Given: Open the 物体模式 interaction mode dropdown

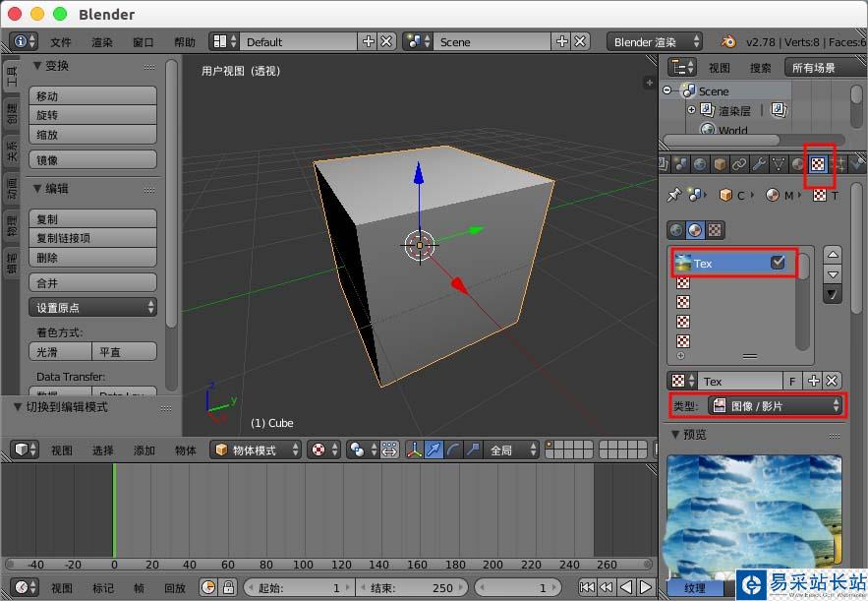Looking at the screenshot, I should (256, 450).
